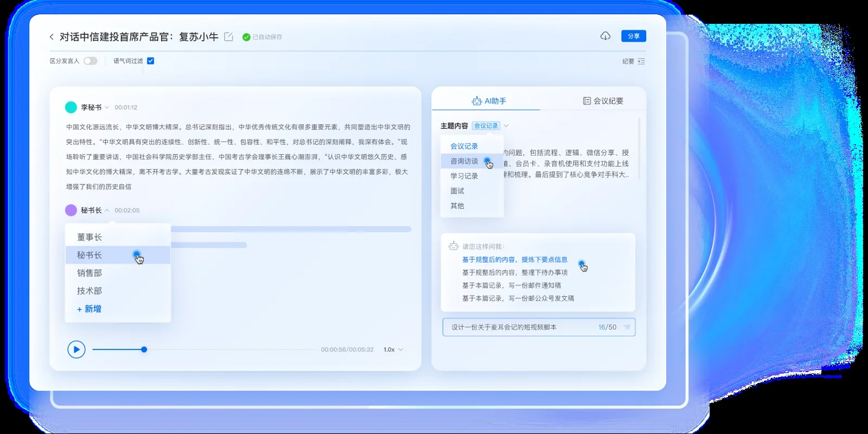Click the AI panel vertical scrollbar

click(639, 148)
